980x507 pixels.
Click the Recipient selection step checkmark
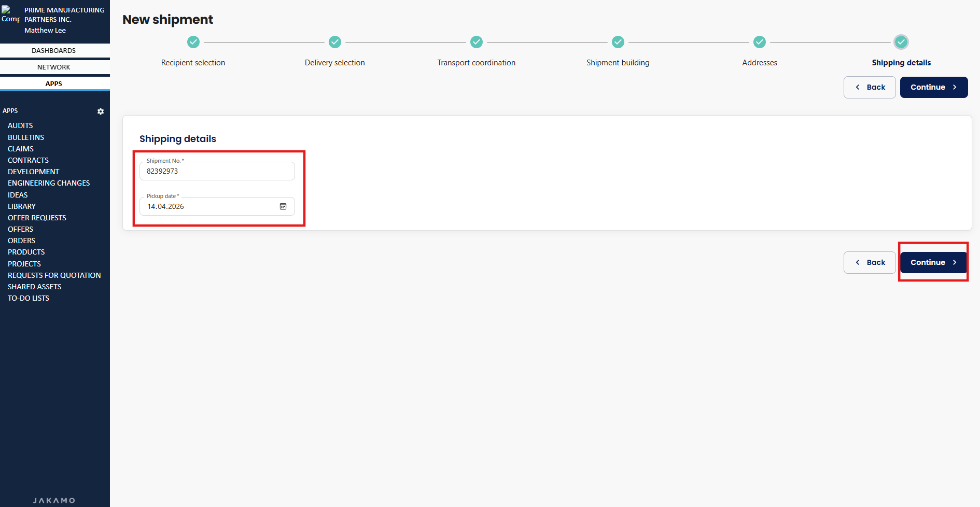coord(193,42)
